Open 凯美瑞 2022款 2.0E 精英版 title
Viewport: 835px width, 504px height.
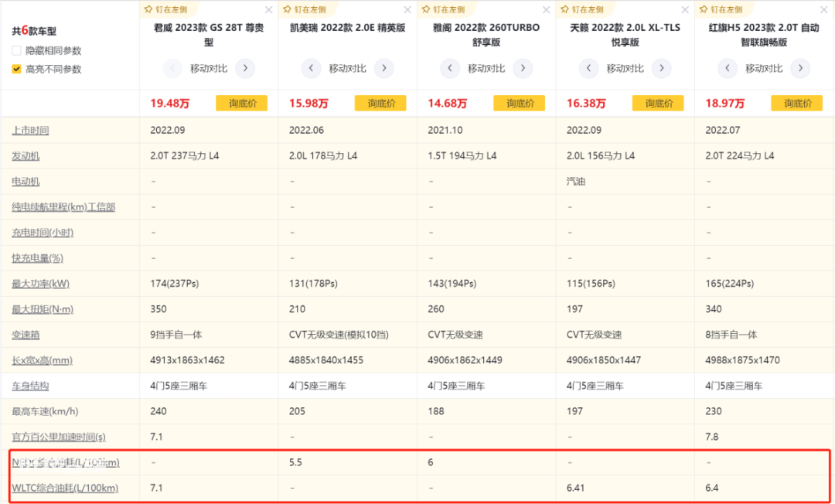(x=347, y=28)
